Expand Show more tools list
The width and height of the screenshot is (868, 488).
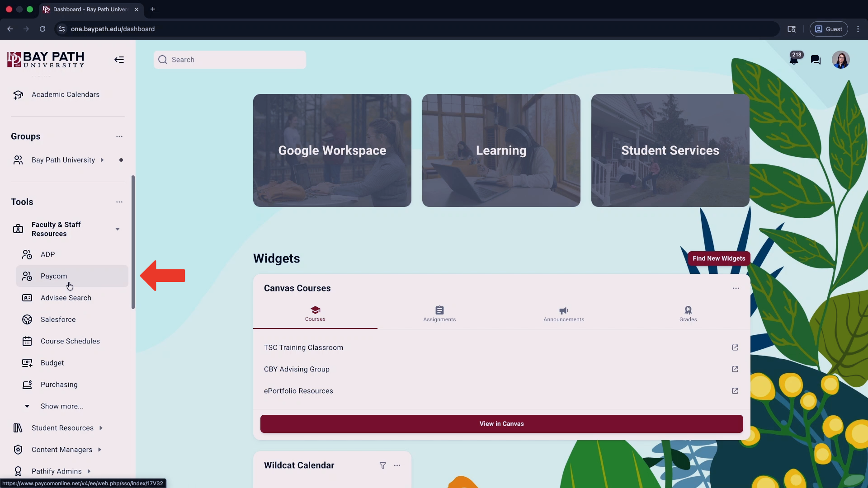coord(62,406)
